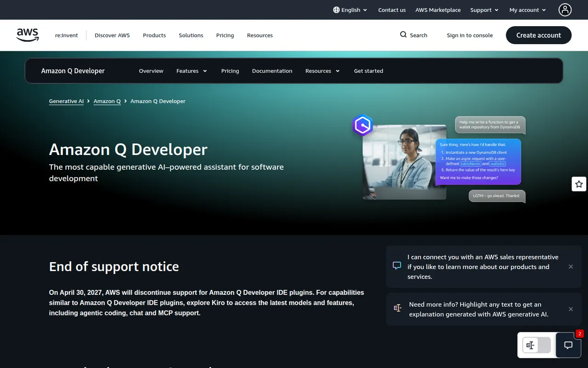Viewport: 588px width, 368px height.
Task: Go to the Overview tab
Action: (151, 71)
